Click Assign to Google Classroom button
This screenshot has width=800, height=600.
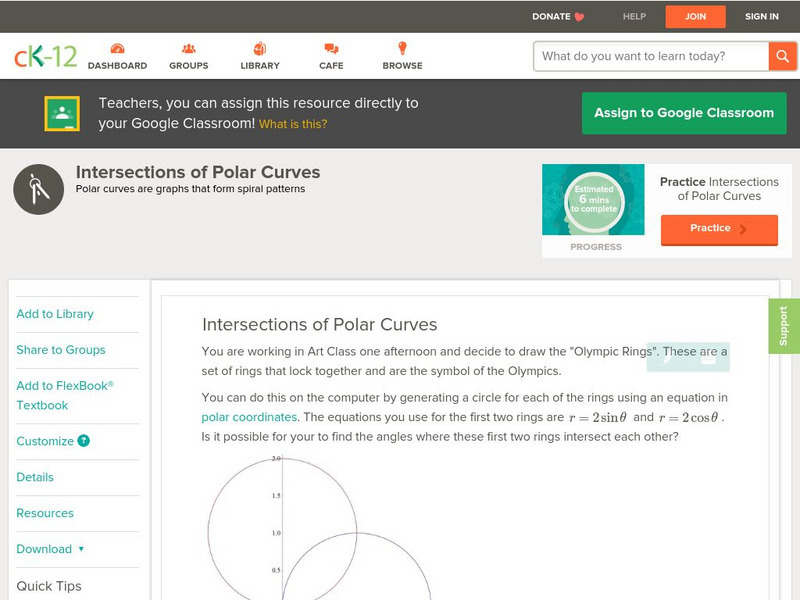[x=684, y=113]
